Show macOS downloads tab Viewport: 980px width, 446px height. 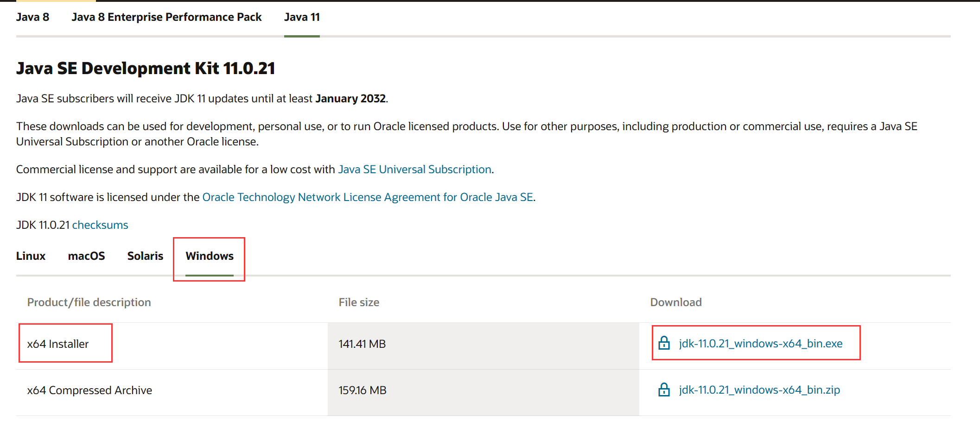click(x=86, y=256)
